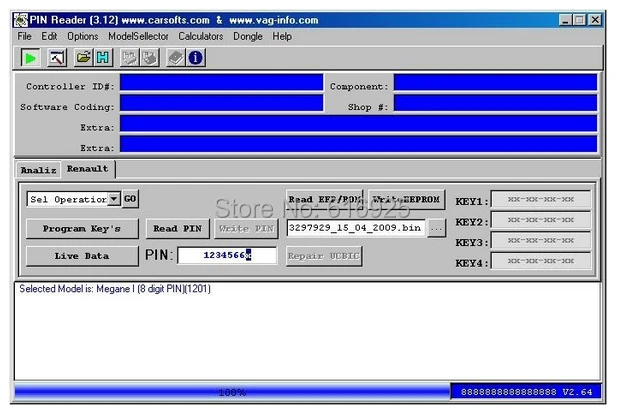The height and width of the screenshot is (415, 623).
Task: Click the blue info toolbar icon
Action: [195, 58]
